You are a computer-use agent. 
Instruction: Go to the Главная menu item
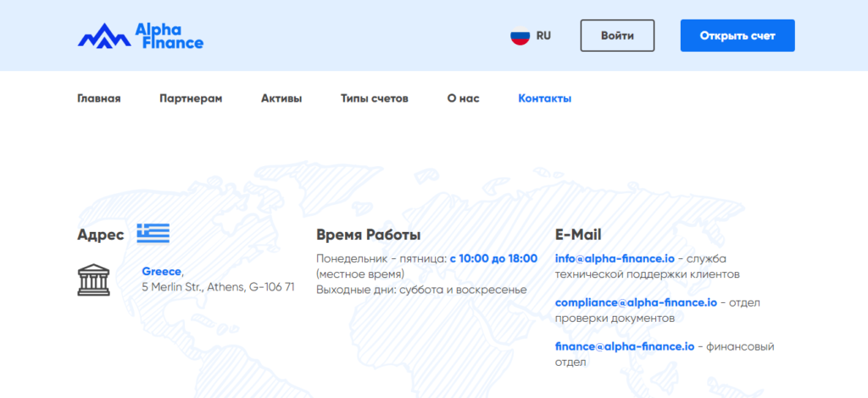click(99, 99)
